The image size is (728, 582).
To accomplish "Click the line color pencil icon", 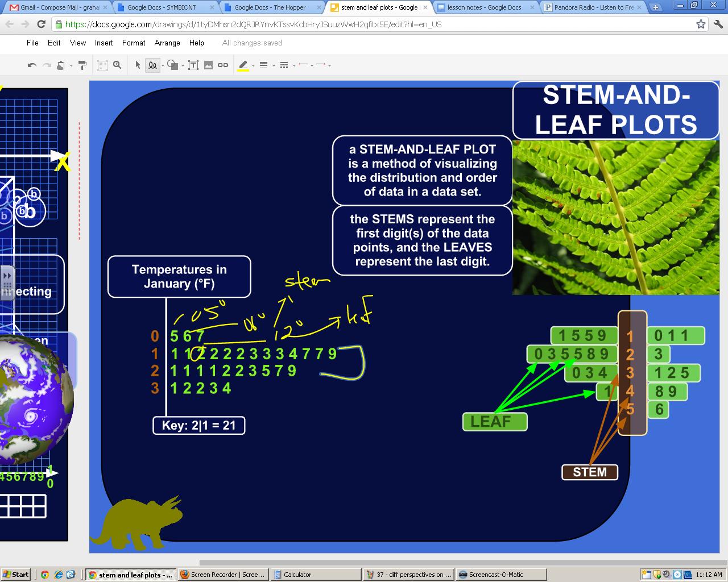I will (x=243, y=66).
